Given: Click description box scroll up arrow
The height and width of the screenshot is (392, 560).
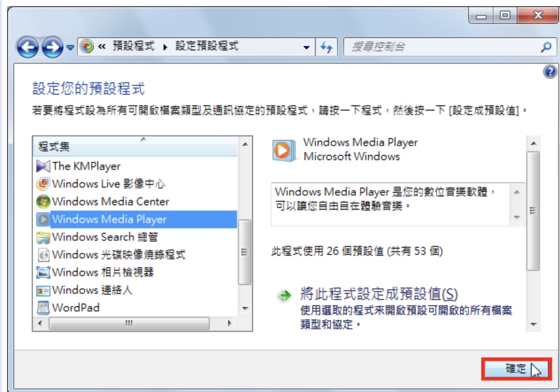Looking at the screenshot, I should [517, 192].
